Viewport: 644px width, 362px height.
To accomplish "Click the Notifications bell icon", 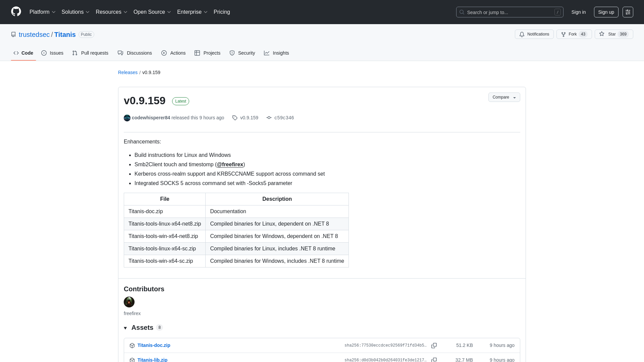I will point(522,34).
